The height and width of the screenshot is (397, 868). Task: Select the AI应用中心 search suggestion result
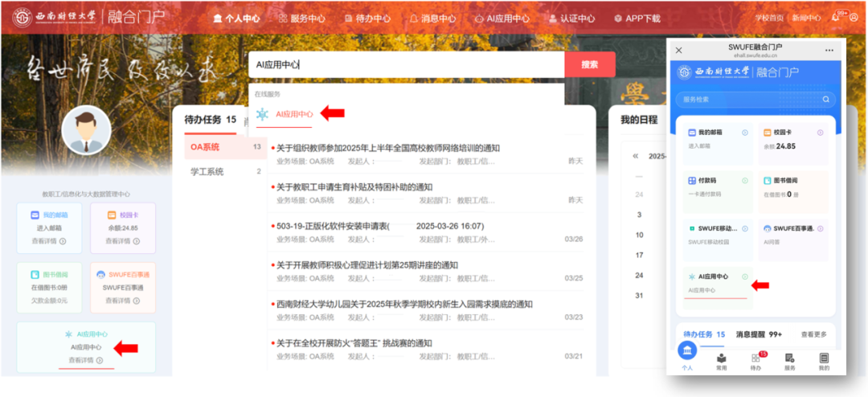[x=293, y=114]
